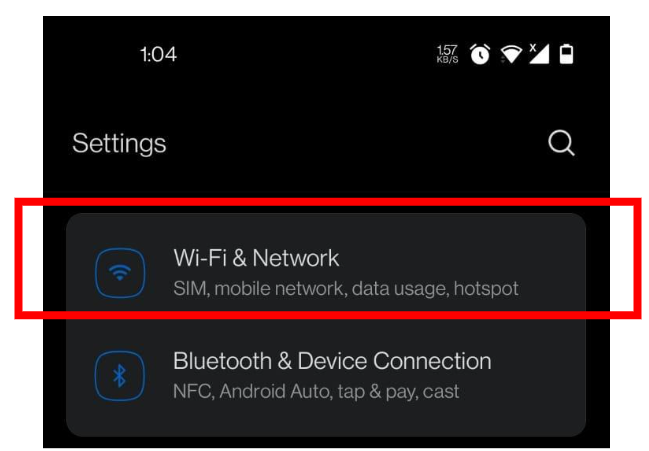Select the 'SIM, mobile network, data usage, hotspot' subtitle
Screen dimensions: 649x451
[x=346, y=289]
